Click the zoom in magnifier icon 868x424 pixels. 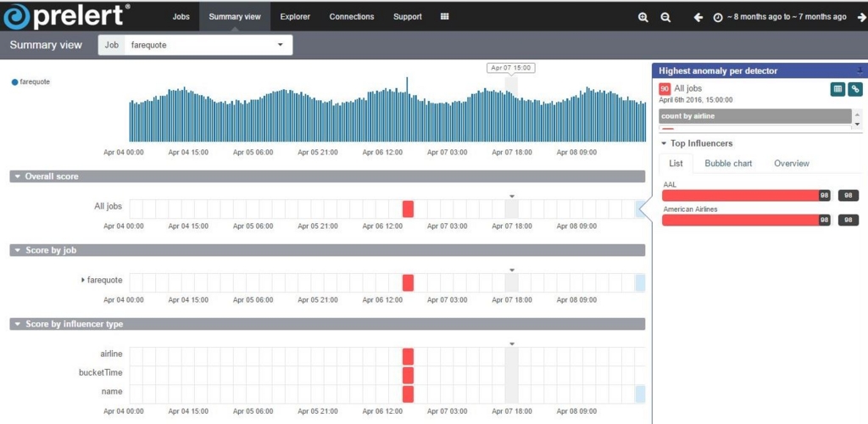click(x=643, y=17)
